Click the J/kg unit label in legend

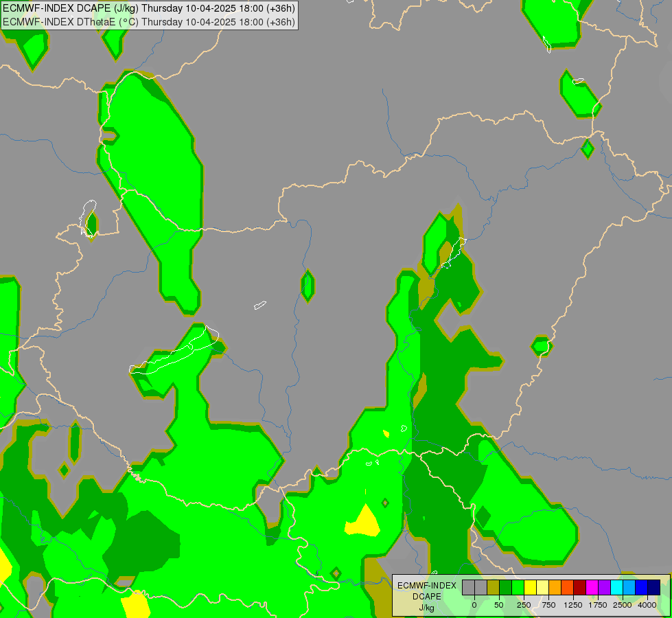[x=427, y=608]
